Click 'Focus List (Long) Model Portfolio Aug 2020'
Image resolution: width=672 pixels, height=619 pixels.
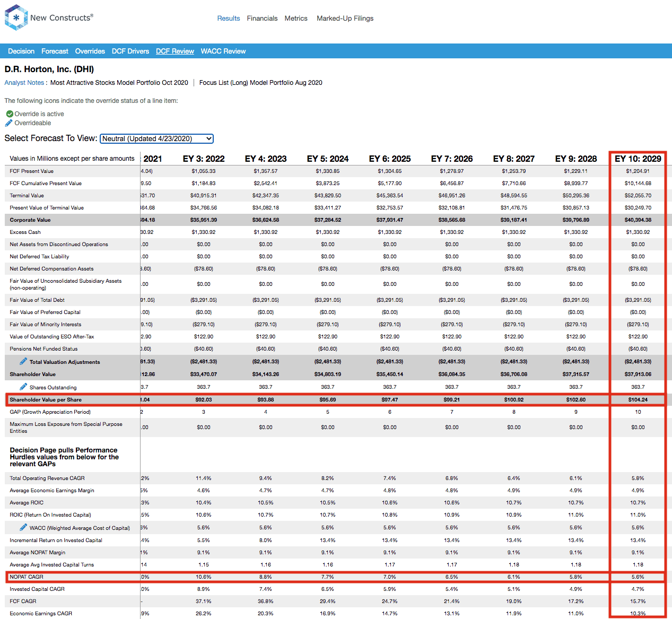click(x=261, y=83)
